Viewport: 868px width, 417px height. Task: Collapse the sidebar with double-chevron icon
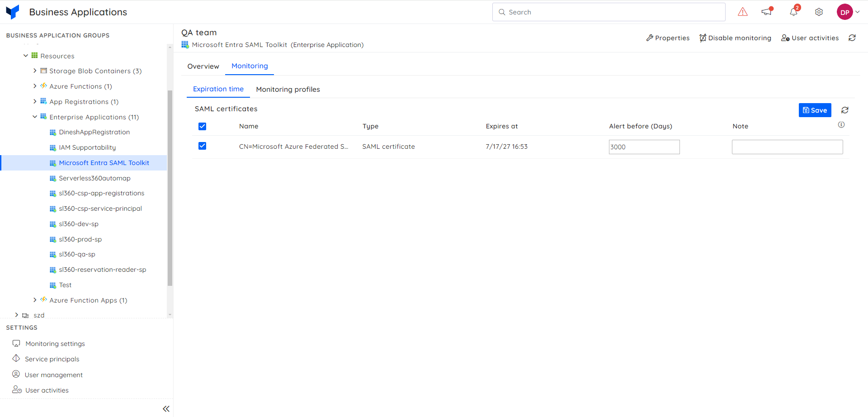166,409
